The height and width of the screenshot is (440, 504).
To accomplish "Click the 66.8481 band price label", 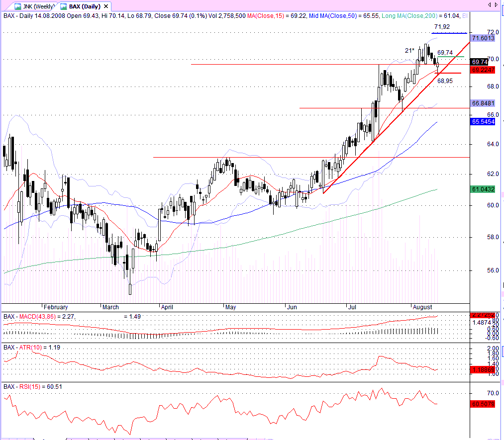I will tap(483, 103).
